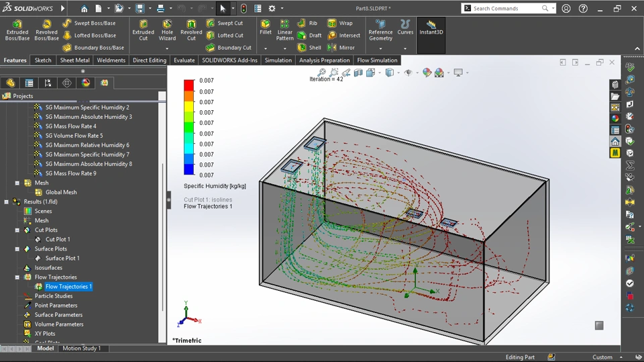Image resolution: width=644 pixels, height=362 pixels.
Task: Open the Reference Geometry dropdown
Action: (x=380, y=48)
